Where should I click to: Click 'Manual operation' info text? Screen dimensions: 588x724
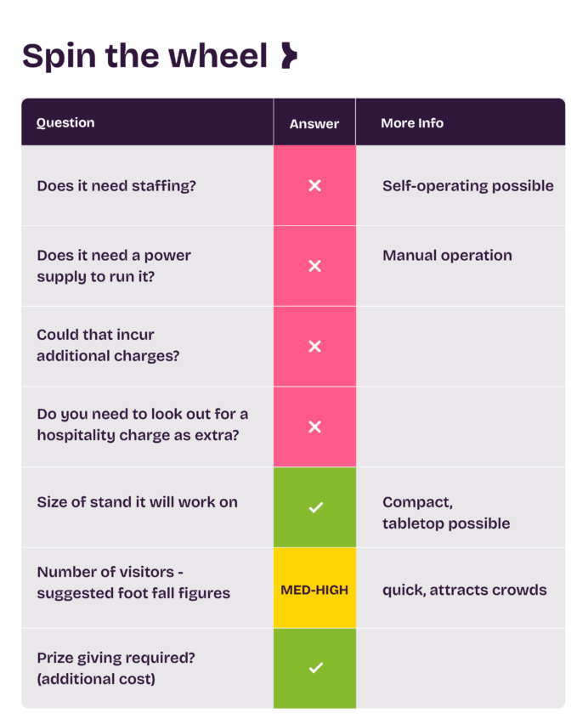coord(447,255)
